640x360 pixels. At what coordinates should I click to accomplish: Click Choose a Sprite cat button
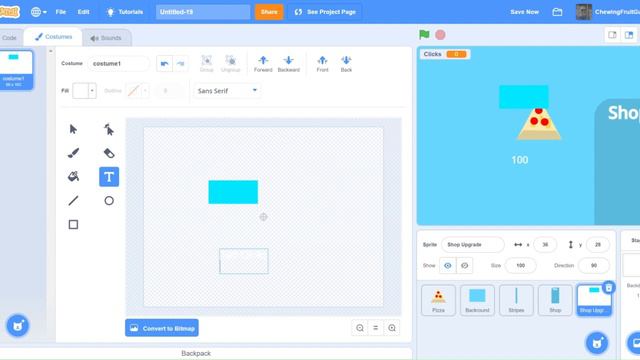tap(597, 342)
